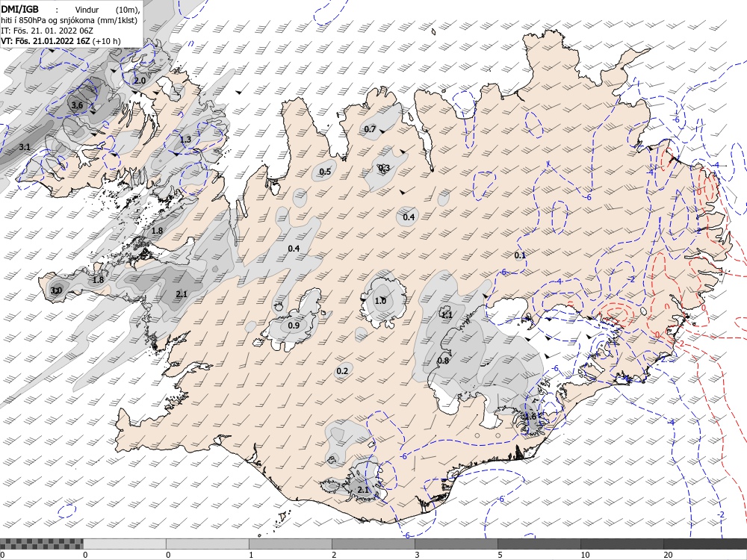Image resolution: width=747 pixels, height=560 pixels.
Task: Select the 0.5 snowfall value label
Action: 325,172
